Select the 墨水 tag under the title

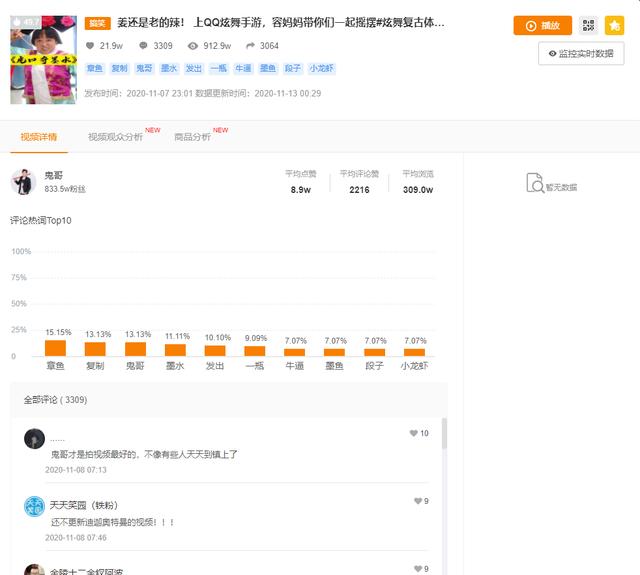[169, 68]
